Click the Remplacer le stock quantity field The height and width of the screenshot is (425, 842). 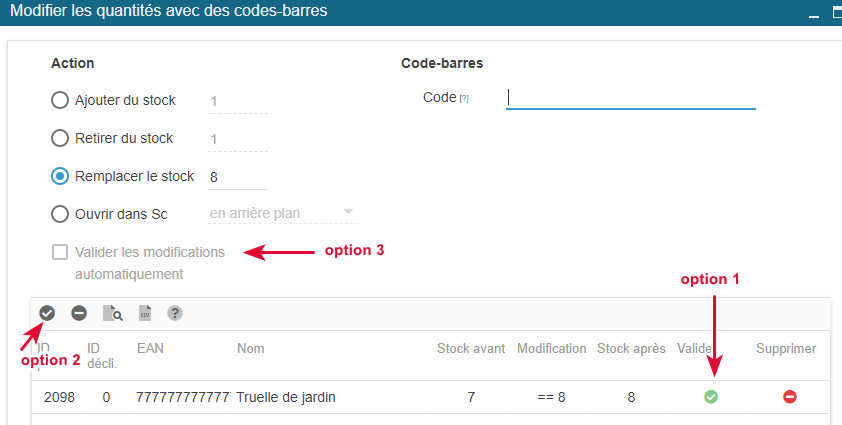click(237, 176)
